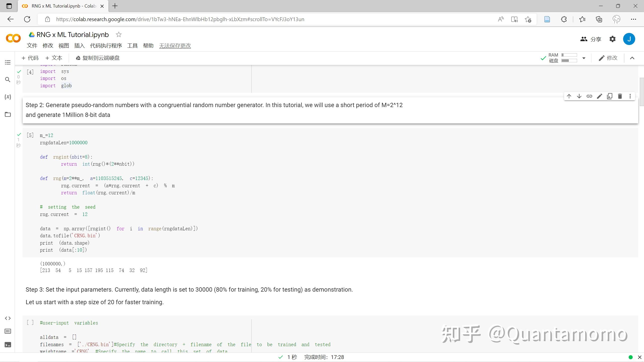Move the selected cell up

pyautogui.click(x=569, y=96)
